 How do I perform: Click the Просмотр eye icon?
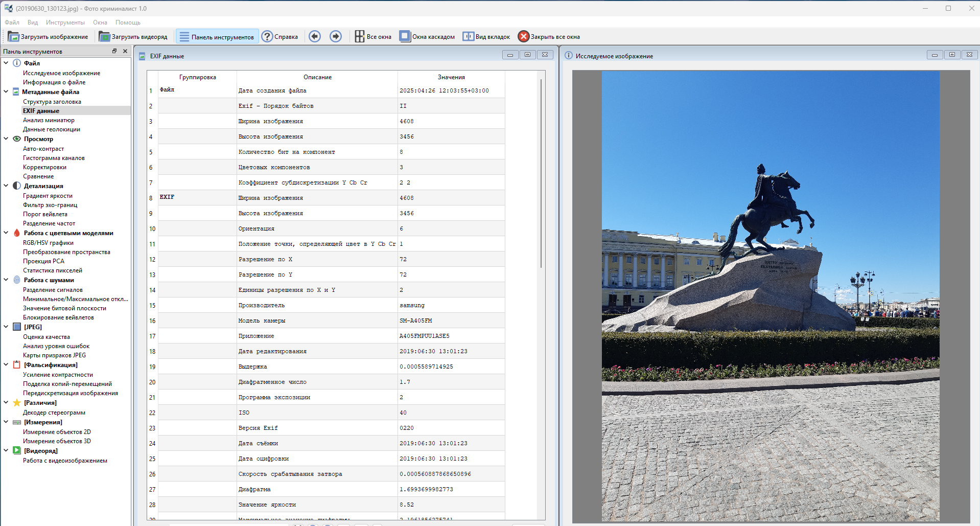[17, 139]
